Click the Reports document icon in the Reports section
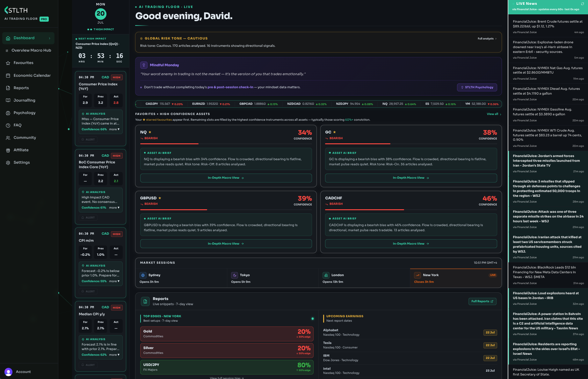This screenshot has height=379, width=588. click(x=145, y=301)
